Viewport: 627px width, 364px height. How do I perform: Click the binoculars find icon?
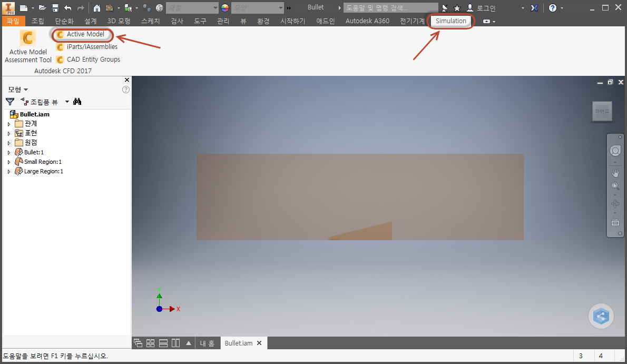pos(77,102)
